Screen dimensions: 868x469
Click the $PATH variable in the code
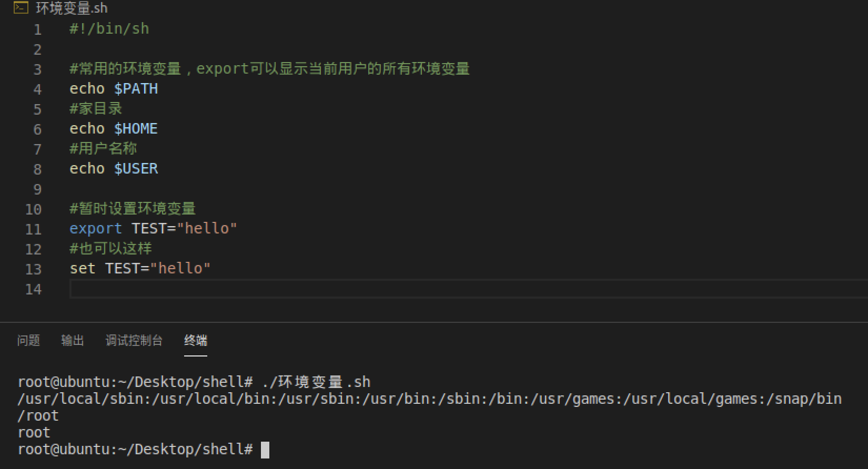point(136,89)
